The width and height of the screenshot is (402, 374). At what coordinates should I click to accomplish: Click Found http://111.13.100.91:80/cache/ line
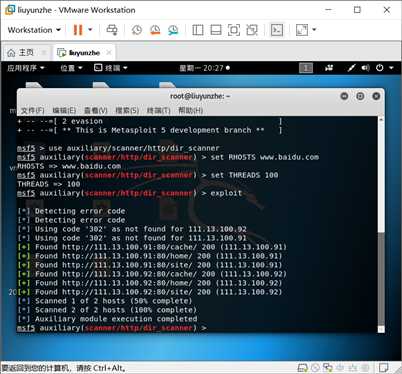tap(152, 247)
